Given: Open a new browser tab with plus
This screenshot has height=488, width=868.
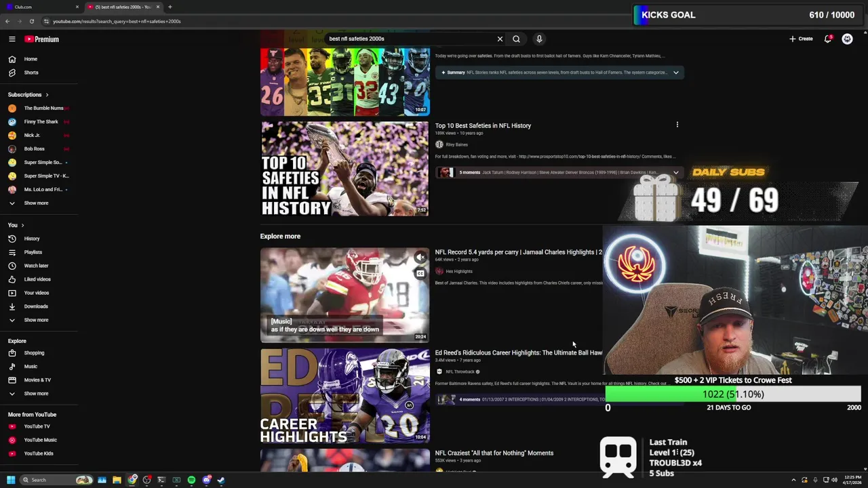Looking at the screenshot, I should [170, 7].
